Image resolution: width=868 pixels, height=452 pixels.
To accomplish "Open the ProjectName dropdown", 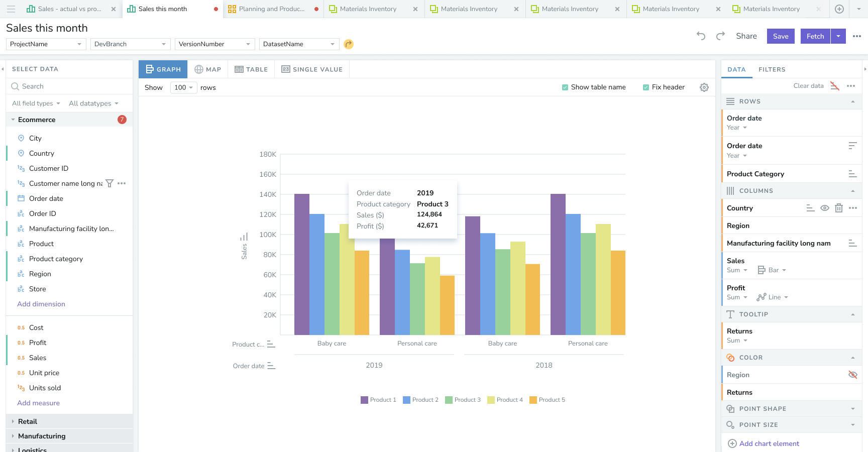I will coord(46,44).
